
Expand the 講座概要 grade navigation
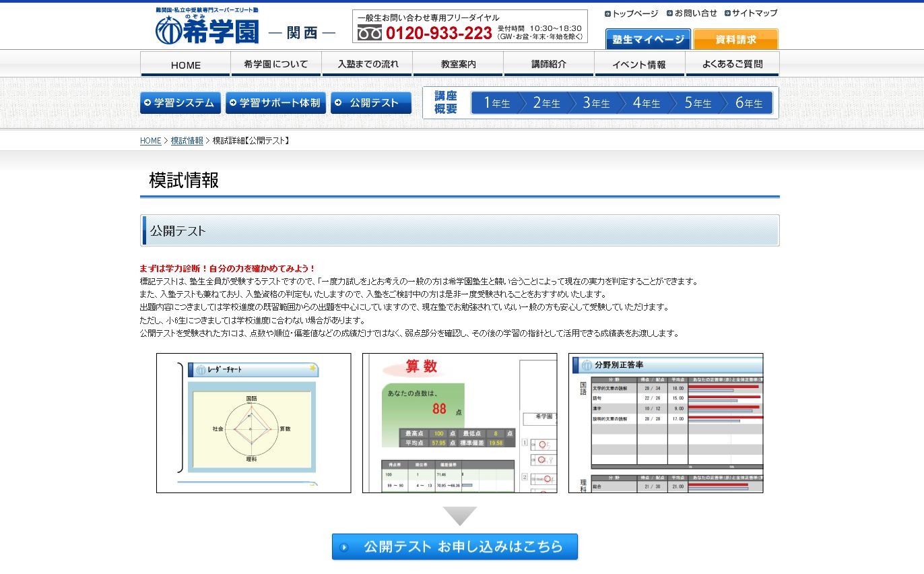446,102
